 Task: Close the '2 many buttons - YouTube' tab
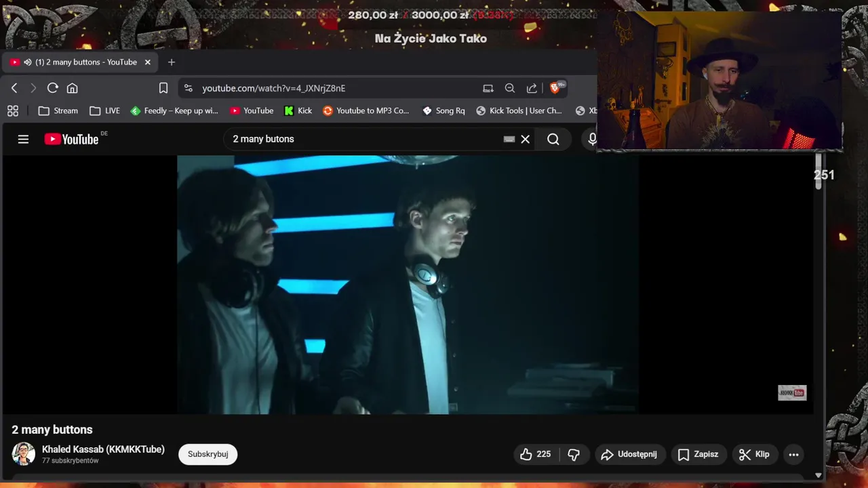(x=148, y=62)
